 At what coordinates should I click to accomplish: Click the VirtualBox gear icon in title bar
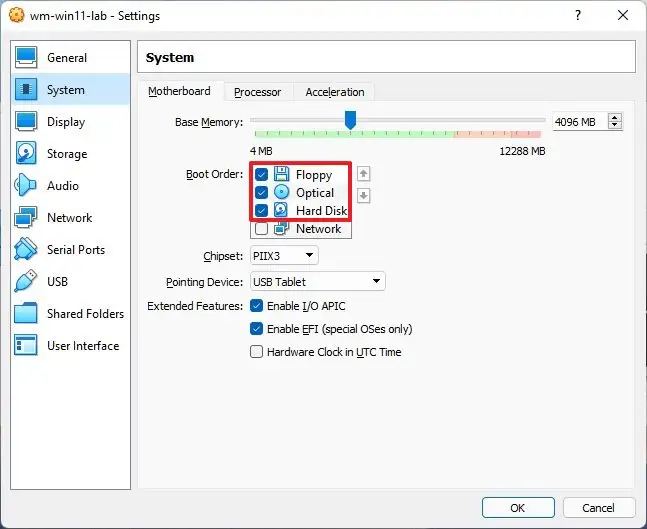tap(17, 15)
